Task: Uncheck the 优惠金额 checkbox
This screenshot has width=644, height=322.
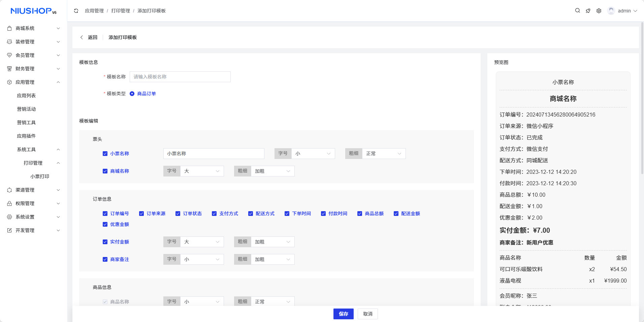Action: (105, 224)
